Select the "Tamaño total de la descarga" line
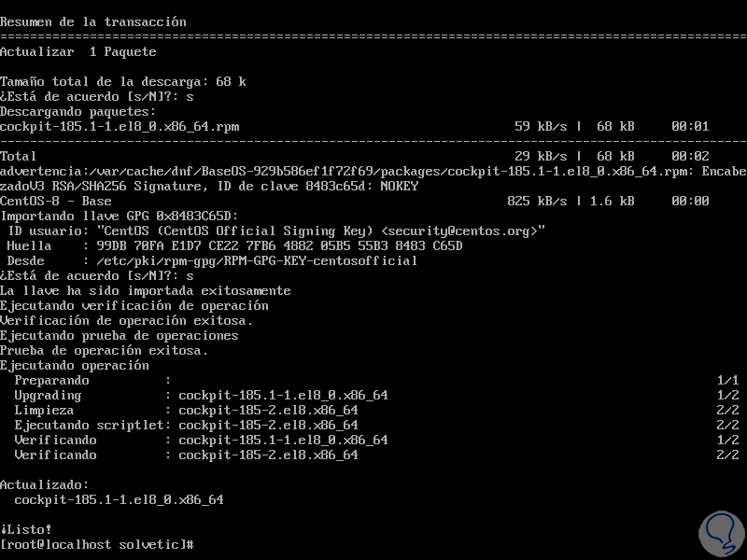This screenshot has height=560, width=747. 122,81
